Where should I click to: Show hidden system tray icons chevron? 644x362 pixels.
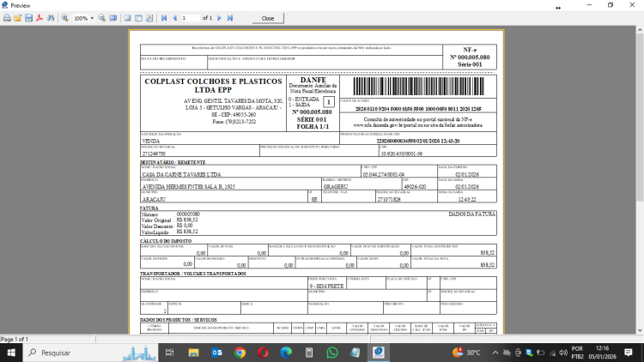tap(495, 353)
